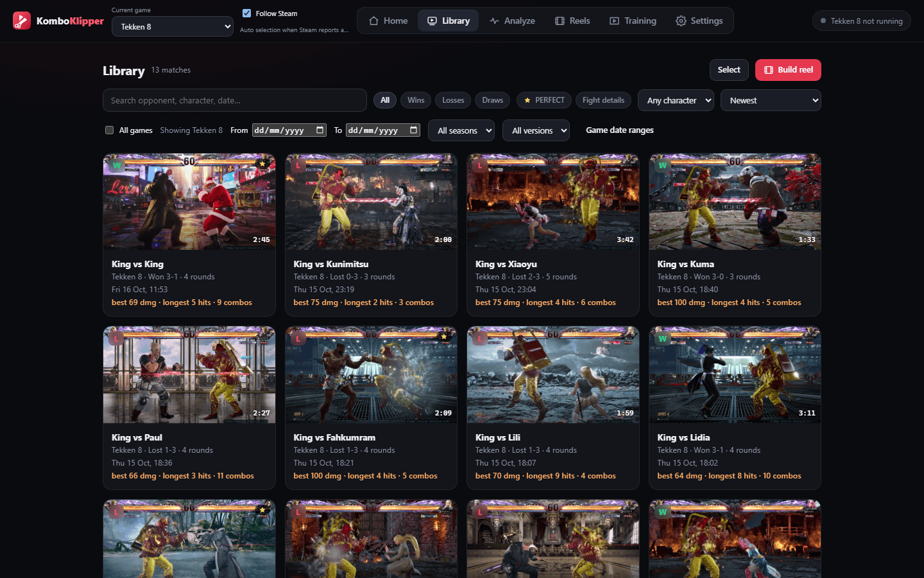Click the Tekken 8 not running status
This screenshot has height=578, width=924.
coord(861,21)
